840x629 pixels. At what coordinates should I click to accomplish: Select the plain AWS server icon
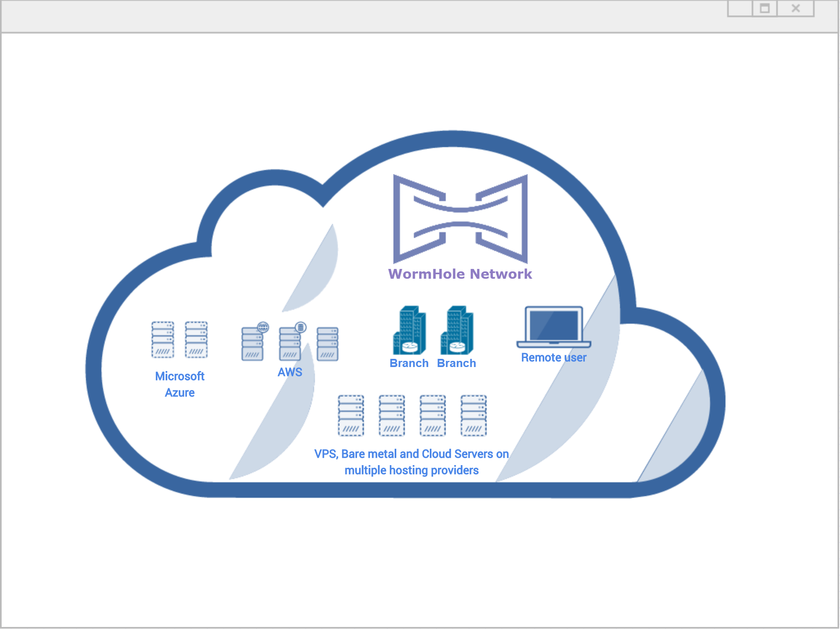click(328, 344)
